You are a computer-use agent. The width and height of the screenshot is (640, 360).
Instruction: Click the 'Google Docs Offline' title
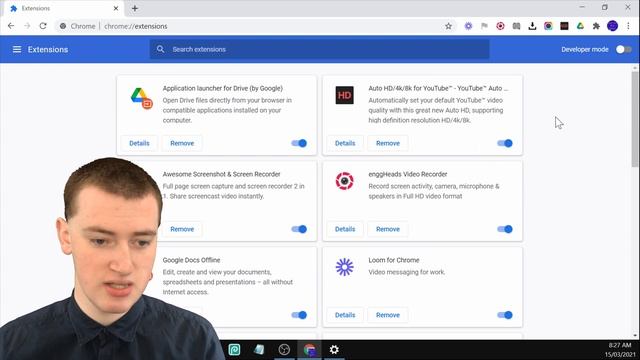coord(191,260)
